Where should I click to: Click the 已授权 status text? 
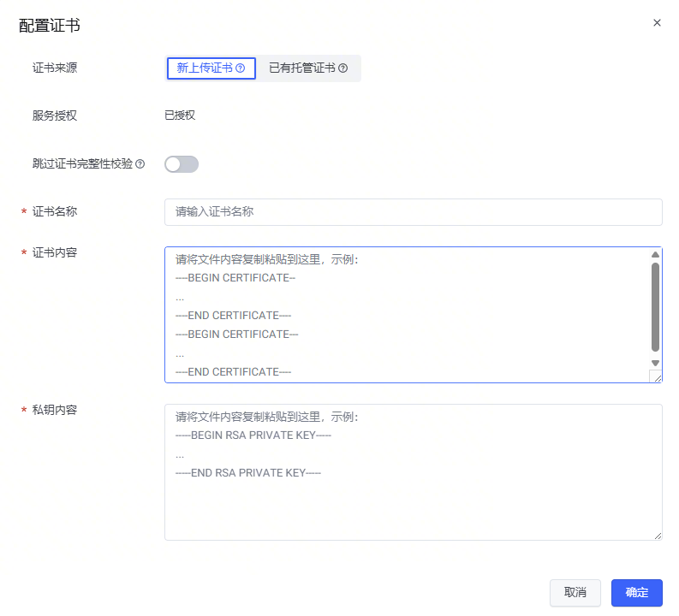[x=180, y=115]
